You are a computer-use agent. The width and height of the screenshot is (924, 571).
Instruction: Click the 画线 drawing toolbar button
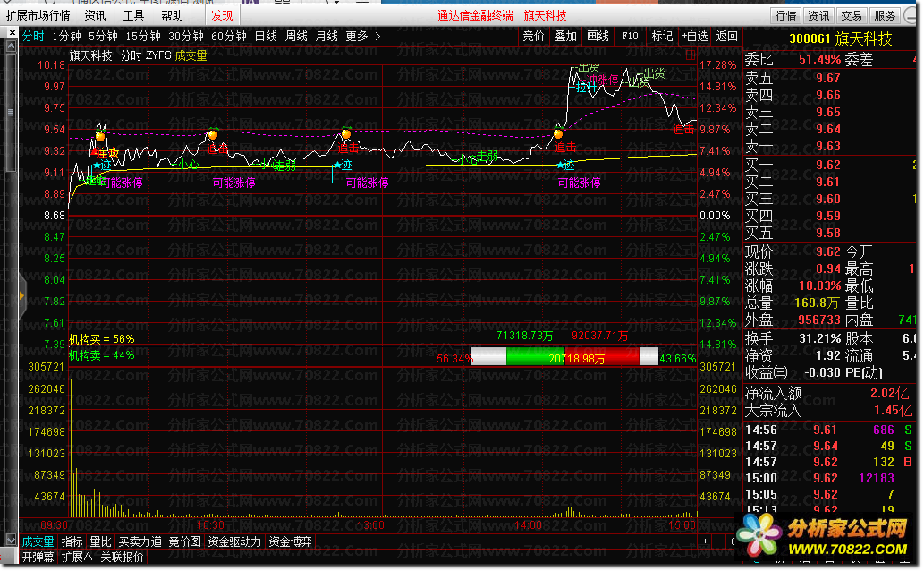click(598, 37)
